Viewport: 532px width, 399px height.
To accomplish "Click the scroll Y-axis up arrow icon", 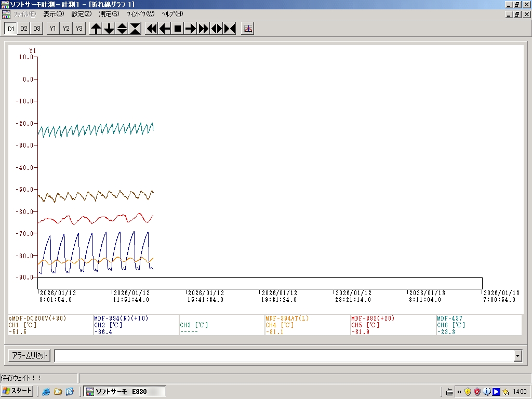I will click(x=96, y=29).
